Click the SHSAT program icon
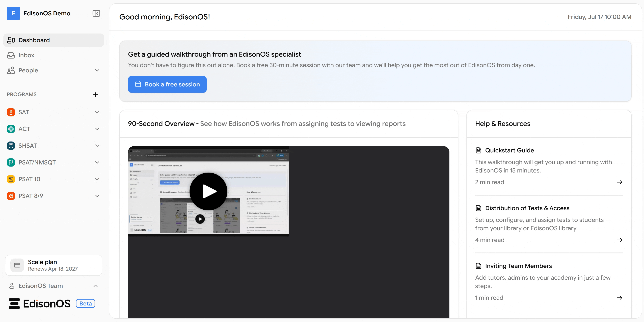This screenshot has width=644, height=322. click(x=11, y=146)
